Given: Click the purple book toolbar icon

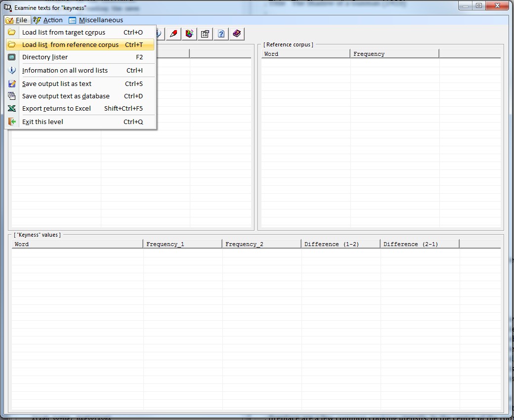Looking at the screenshot, I should coord(237,34).
